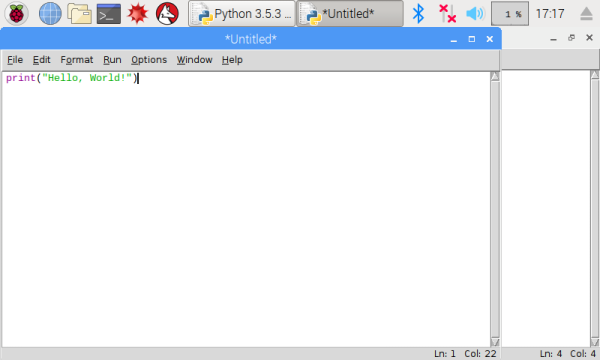Image resolution: width=600 pixels, height=360 pixels.
Task: Minimize the background Python shell window
Action: pyautogui.click(x=553, y=38)
